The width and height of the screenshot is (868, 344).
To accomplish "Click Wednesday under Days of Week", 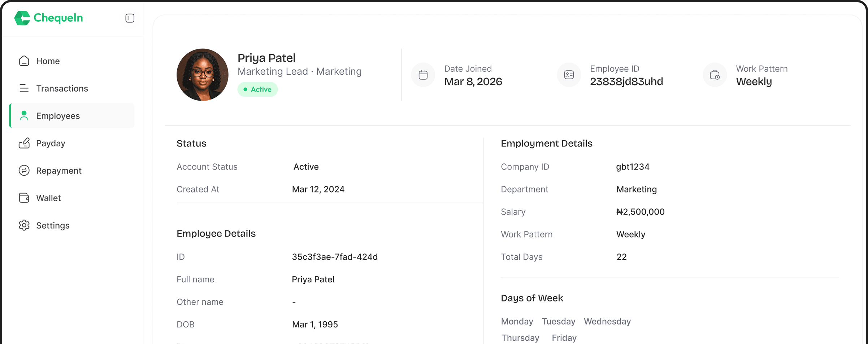I will tap(607, 322).
